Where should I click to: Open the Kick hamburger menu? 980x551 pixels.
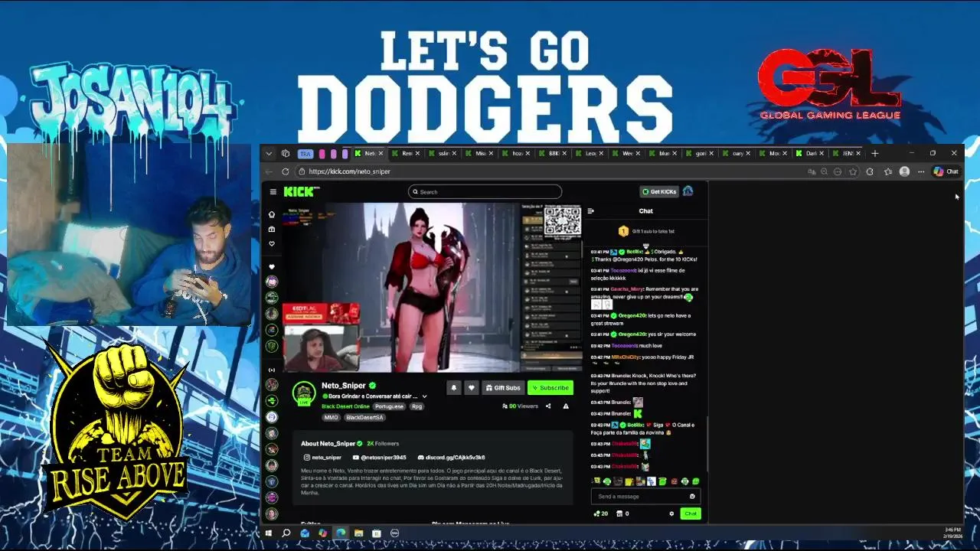point(273,192)
